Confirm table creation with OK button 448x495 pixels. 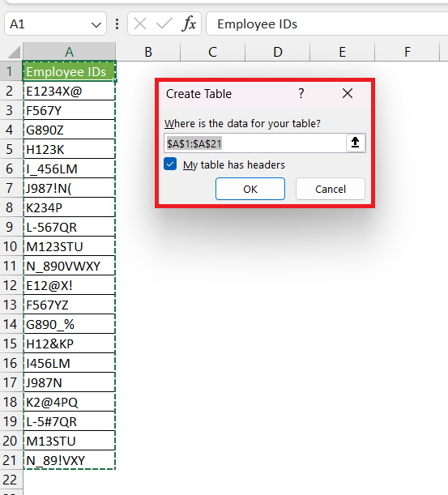[x=250, y=189]
